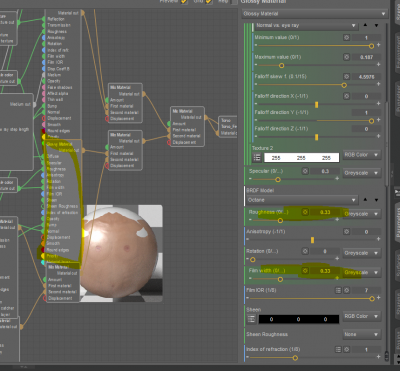
Task: Click the Index of refraction gear icon
Action: coord(347,349)
